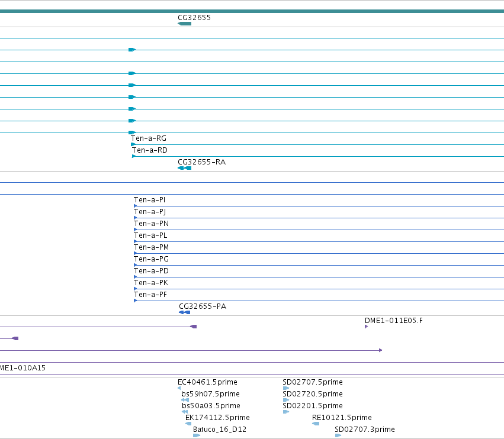Click the SD02707.3prime EST arrow glyph
This screenshot has height=439, width=504.
coord(338,435)
